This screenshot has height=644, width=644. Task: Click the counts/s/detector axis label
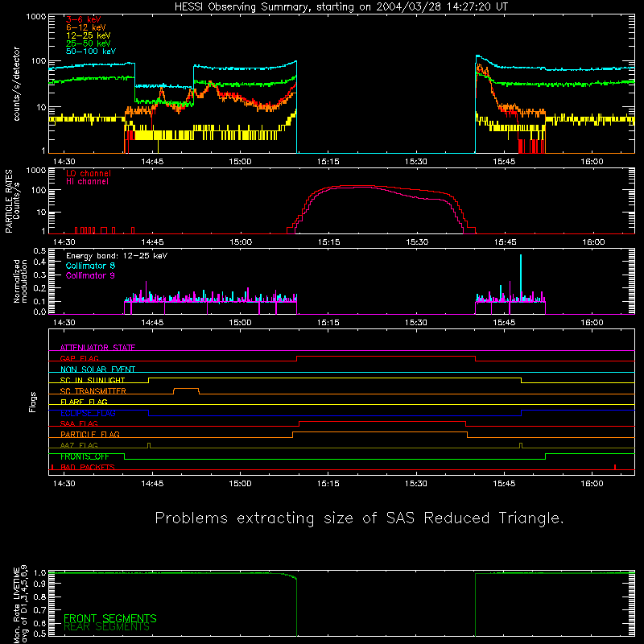pos(17,84)
